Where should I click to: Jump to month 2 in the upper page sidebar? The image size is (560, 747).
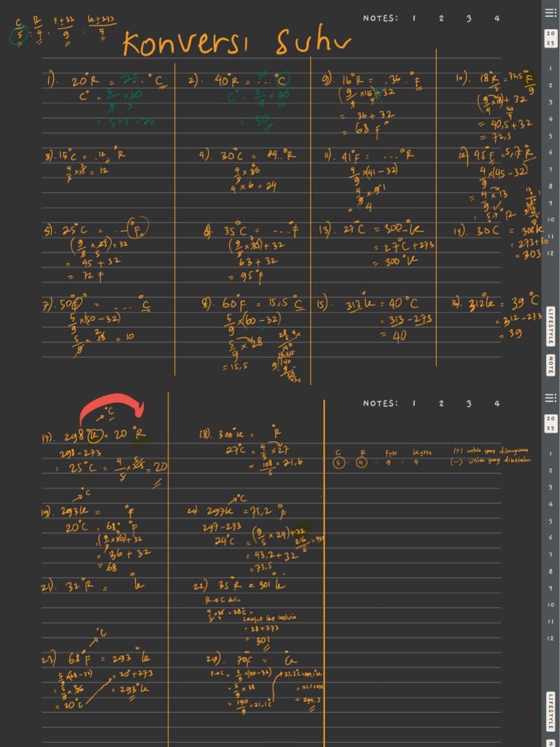point(551,85)
